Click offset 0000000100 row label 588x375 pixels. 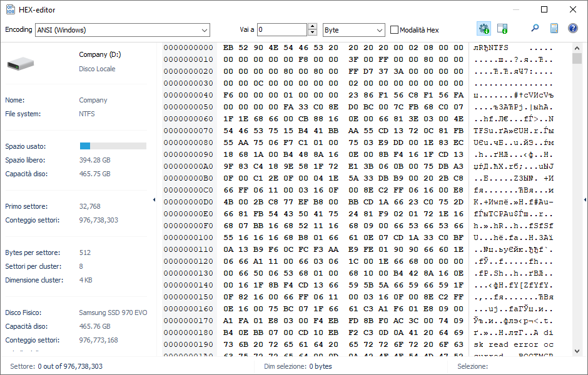[x=188, y=237]
